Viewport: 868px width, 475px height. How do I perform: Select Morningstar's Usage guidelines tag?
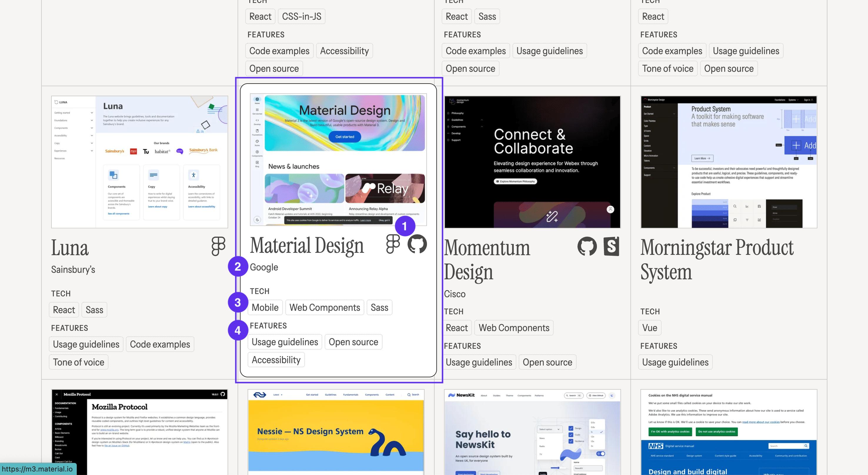pos(675,362)
